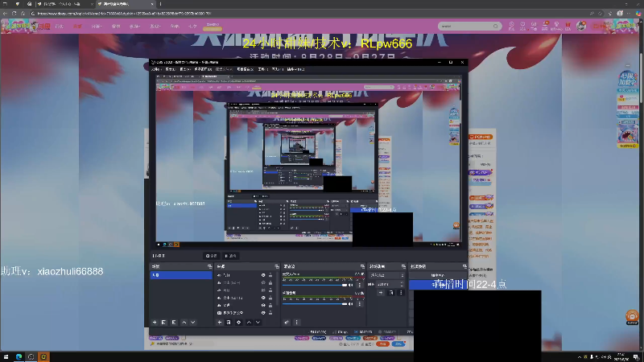This screenshot has height=362, width=644.
Task: Set first audio channel volume slider
Action: (x=316, y=285)
